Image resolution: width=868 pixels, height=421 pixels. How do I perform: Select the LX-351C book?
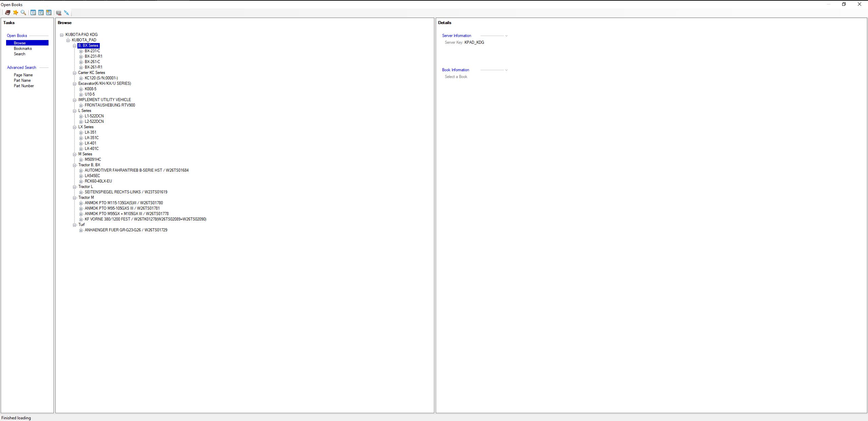pos(92,138)
